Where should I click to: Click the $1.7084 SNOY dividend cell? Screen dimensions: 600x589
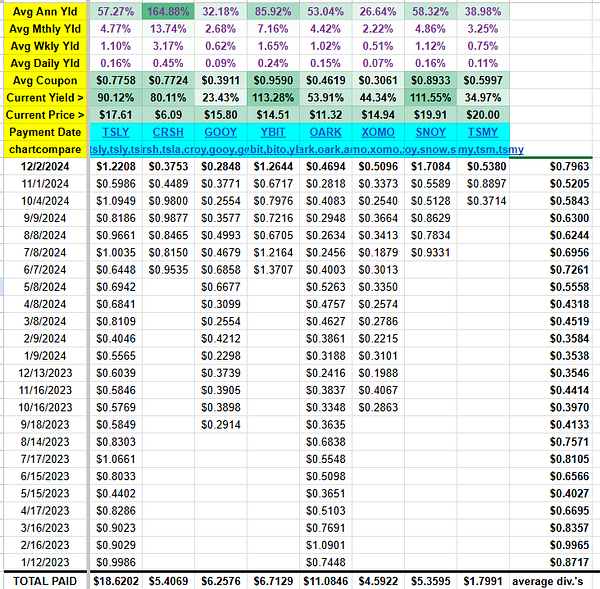click(x=430, y=166)
